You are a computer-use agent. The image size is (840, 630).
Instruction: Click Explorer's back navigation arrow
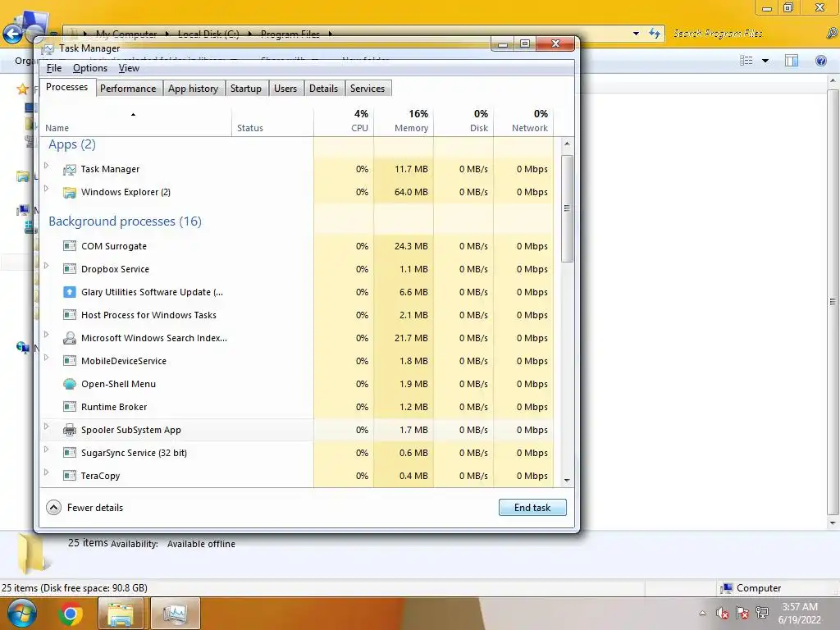pos(12,34)
